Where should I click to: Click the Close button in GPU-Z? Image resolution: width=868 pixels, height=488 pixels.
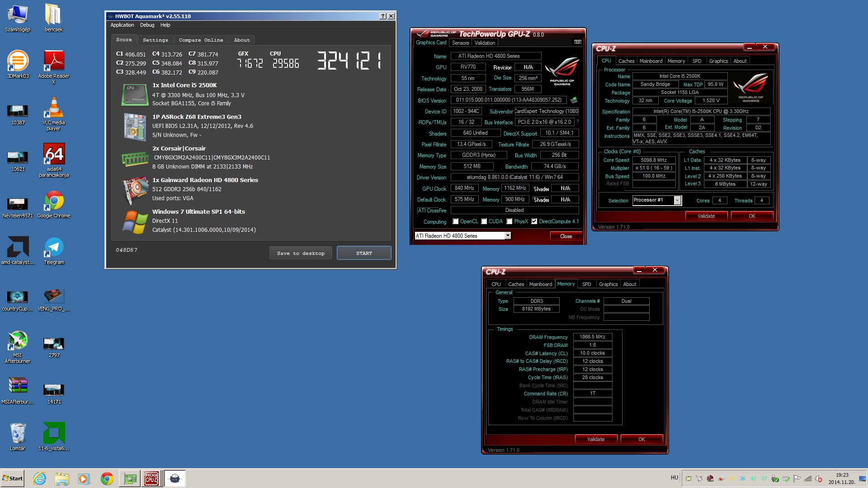coord(566,236)
